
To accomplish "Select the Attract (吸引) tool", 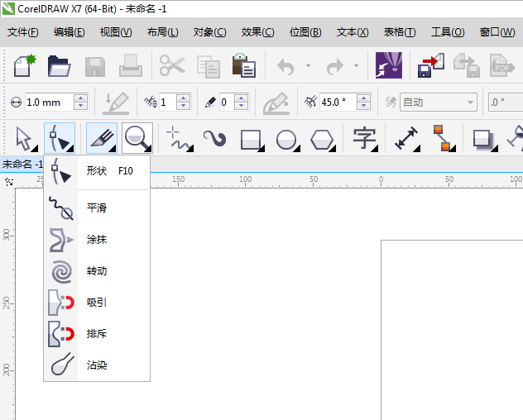I will [95, 303].
